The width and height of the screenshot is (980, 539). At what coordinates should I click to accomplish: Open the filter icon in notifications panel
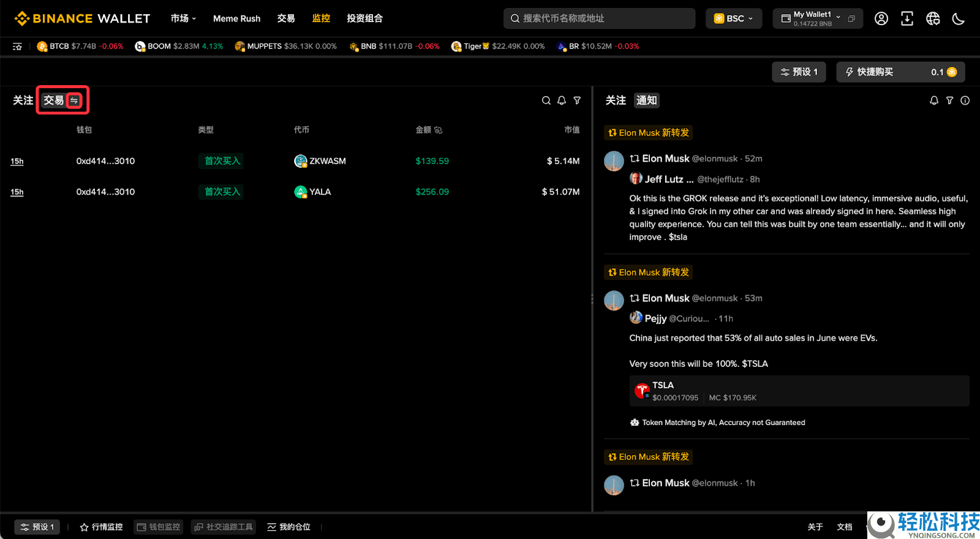coord(949,100)
